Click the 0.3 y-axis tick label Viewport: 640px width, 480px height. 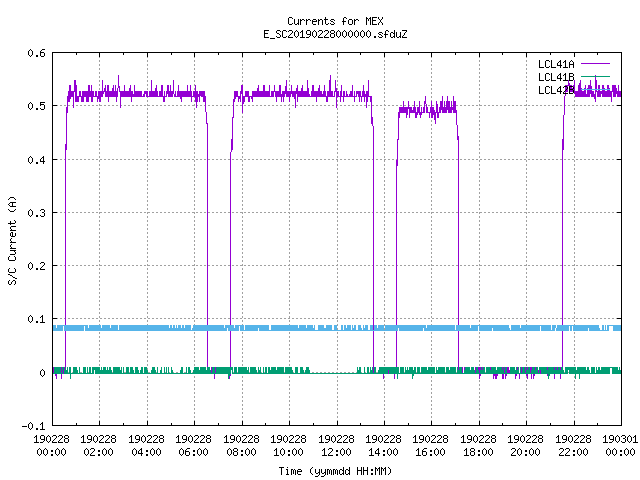pos(36,213)
